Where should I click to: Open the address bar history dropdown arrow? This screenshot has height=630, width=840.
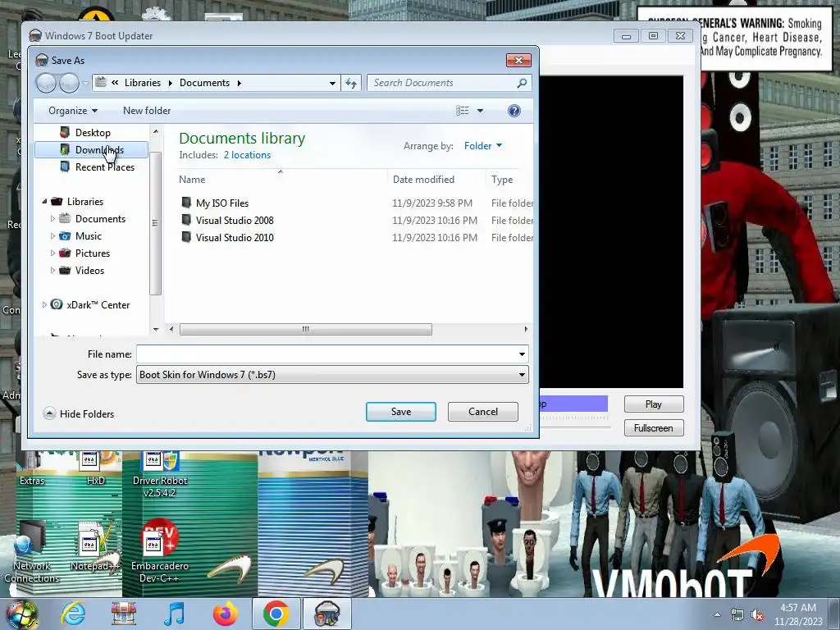[333, 83]
